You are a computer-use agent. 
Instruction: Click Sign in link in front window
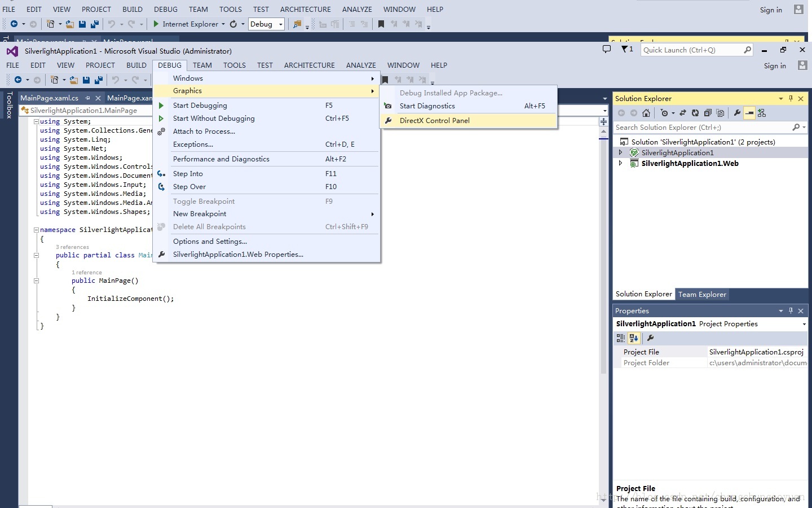tap(775, 65)
